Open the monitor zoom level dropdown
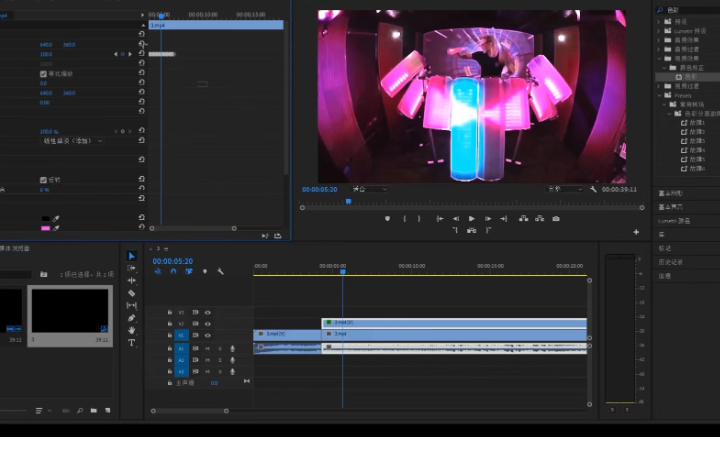Screen dimensions: 720x450 [369, 189]
